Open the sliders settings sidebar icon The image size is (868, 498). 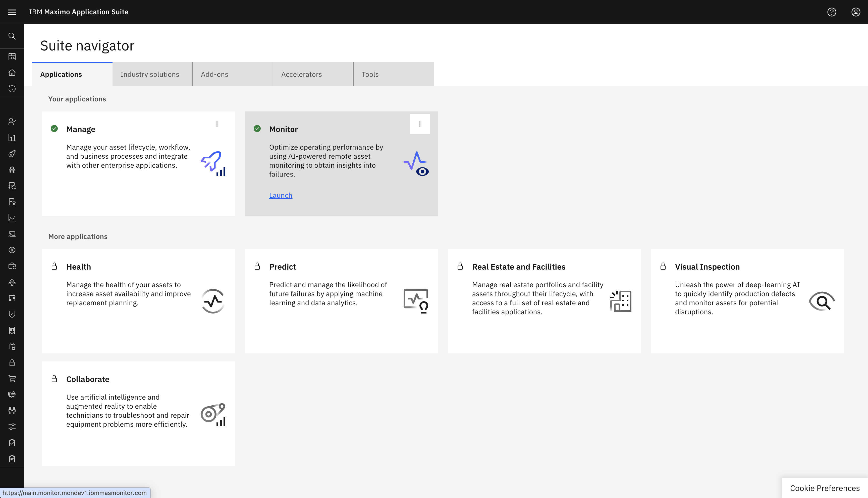[12, 426]
